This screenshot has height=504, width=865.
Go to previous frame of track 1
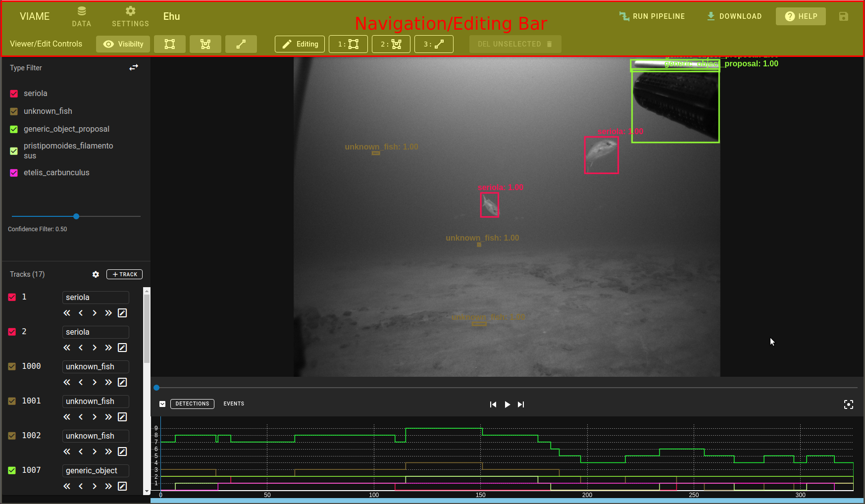pyautogui.click(x=81, y=313)
